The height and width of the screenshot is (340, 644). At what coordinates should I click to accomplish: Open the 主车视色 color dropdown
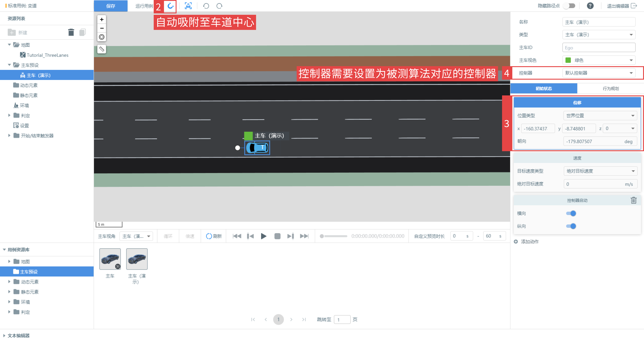(x=599, y=60)
